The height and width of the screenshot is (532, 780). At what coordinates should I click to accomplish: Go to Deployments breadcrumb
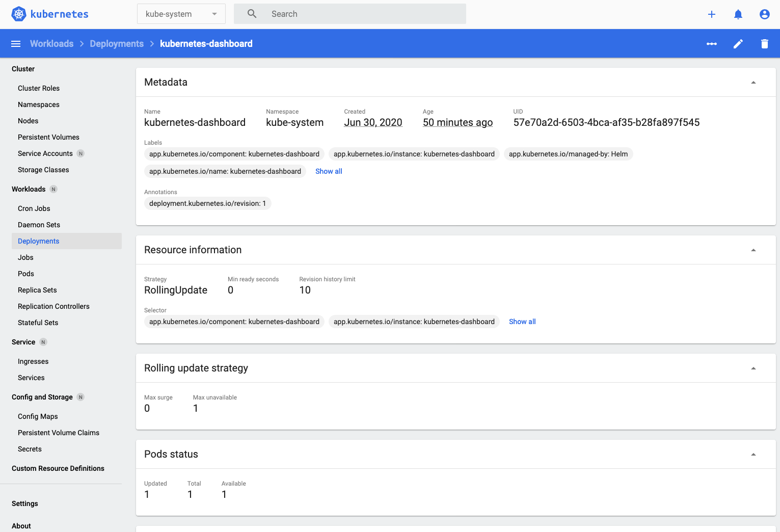click(x=117, y=44)
